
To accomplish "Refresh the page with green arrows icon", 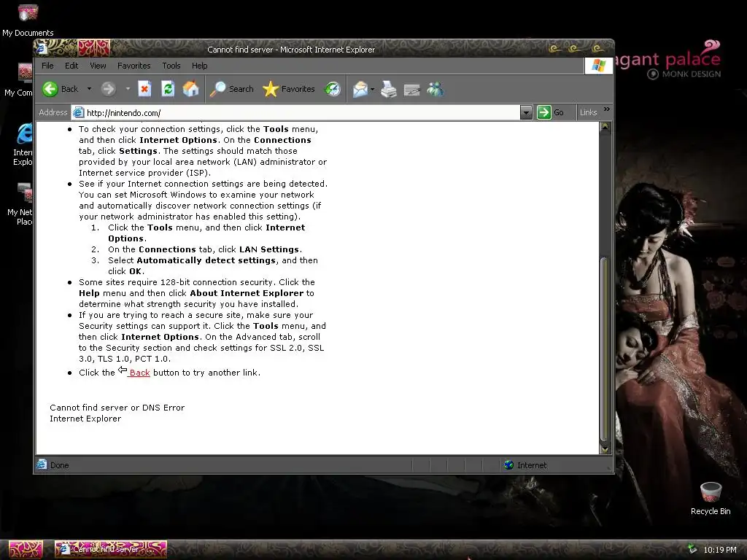I will [x=168, y=89].
